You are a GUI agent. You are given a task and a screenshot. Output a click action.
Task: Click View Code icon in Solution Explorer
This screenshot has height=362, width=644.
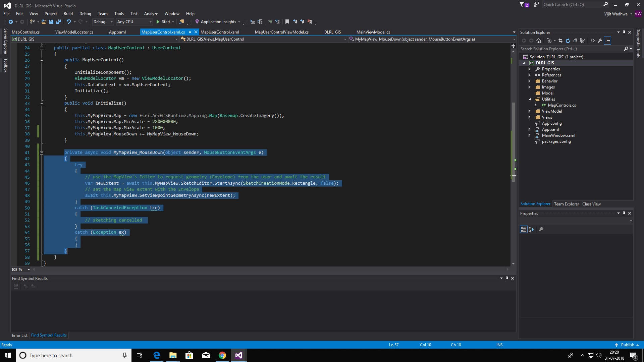coord(593,41)
